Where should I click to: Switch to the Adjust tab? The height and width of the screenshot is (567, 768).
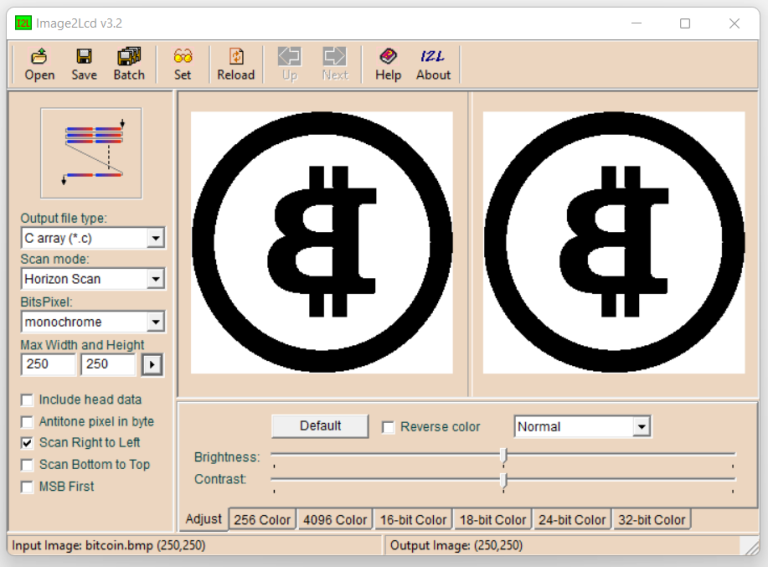coord(203,519)
